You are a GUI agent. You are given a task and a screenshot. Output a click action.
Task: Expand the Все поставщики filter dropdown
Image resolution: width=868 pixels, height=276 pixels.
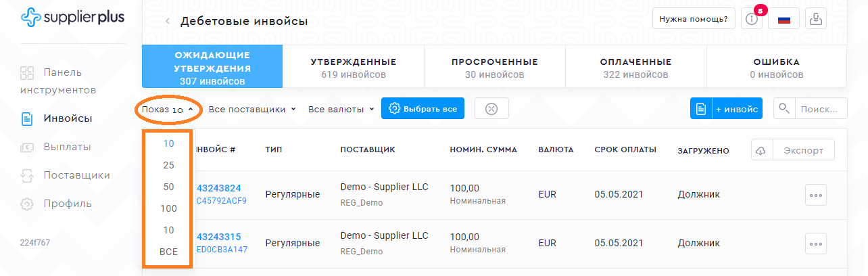click(251, 109)
